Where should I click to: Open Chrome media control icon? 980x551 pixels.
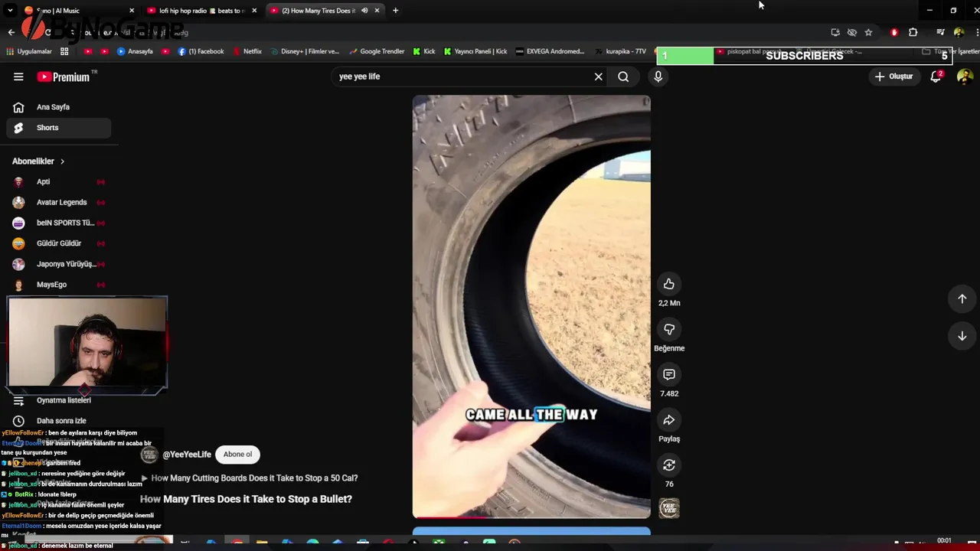pyautogui.click(x=941, y=32)
